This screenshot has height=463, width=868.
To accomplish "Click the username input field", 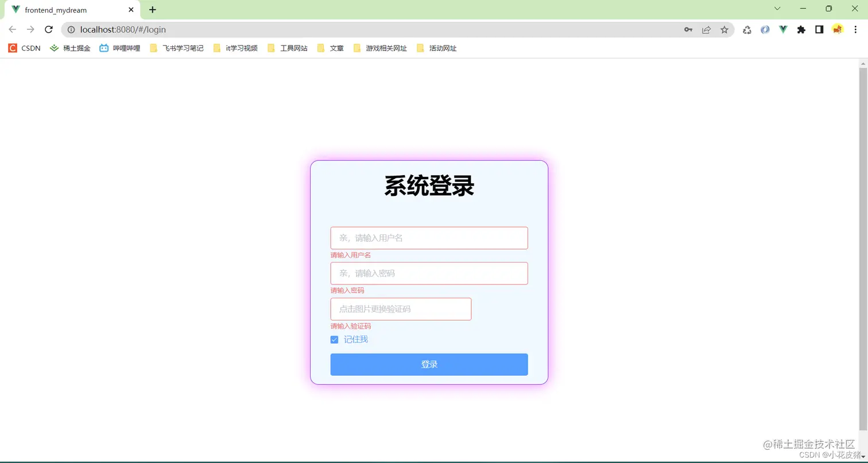I will tap(429, 238).
